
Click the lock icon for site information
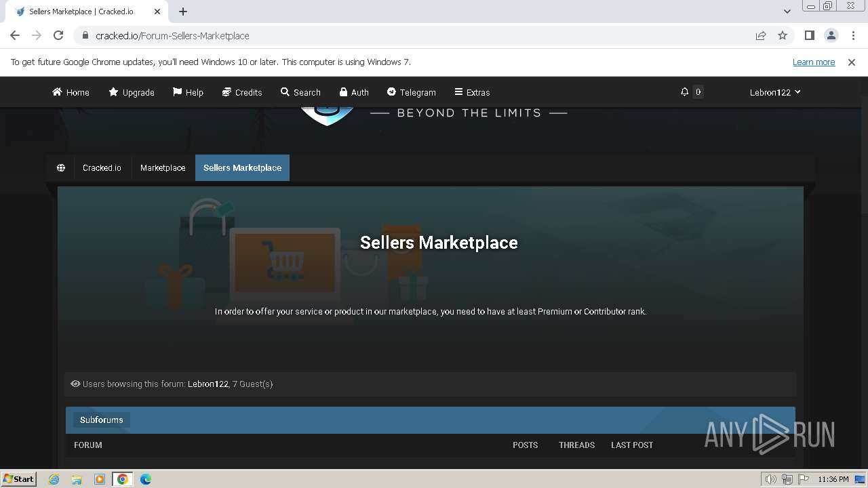[x=85, y=35]
